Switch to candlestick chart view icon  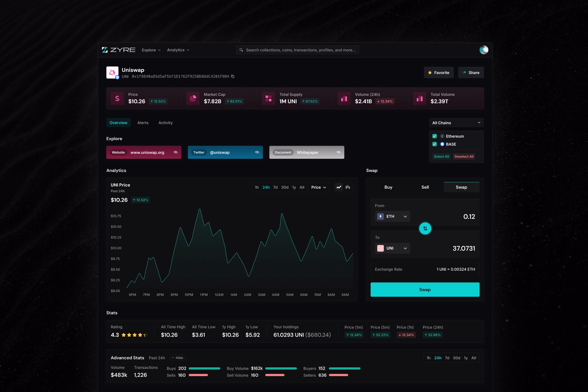click(348, 187)
